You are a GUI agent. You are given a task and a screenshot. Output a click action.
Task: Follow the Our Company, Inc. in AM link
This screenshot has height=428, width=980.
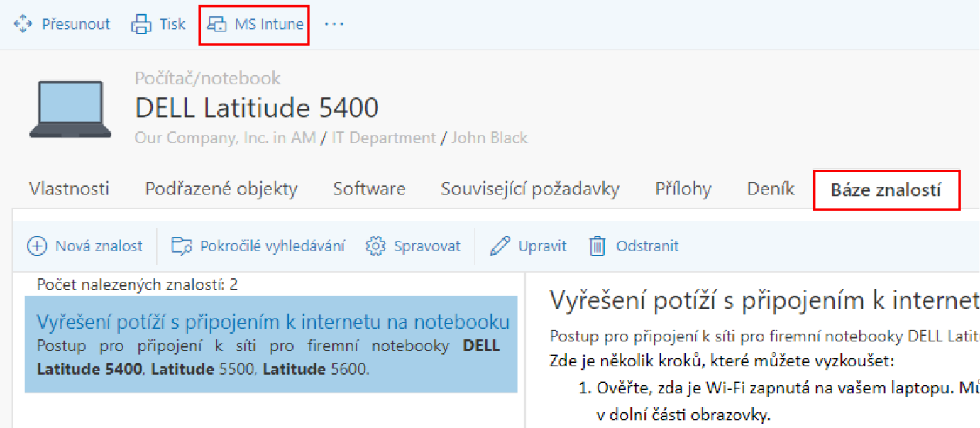point(225,138)
